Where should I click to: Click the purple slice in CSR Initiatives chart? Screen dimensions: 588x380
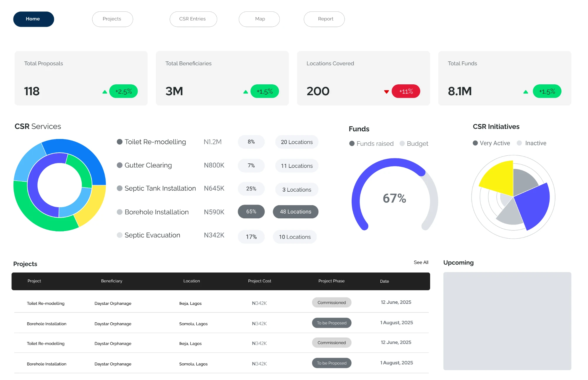534,206
